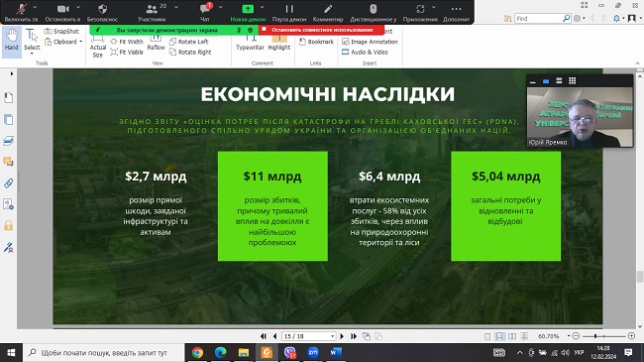644x362 pixels.
Task: Open the attachments panel paperclip icon
Action: tap(8, 182)
